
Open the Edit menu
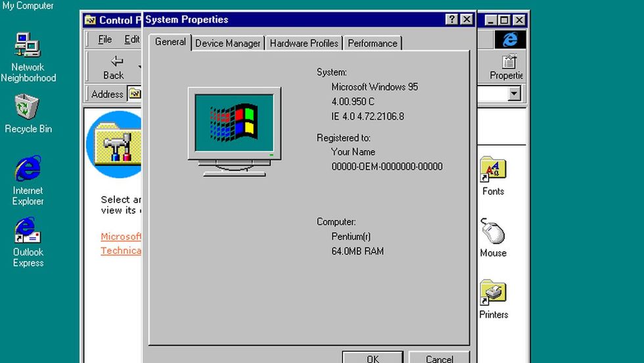[131, 39]
